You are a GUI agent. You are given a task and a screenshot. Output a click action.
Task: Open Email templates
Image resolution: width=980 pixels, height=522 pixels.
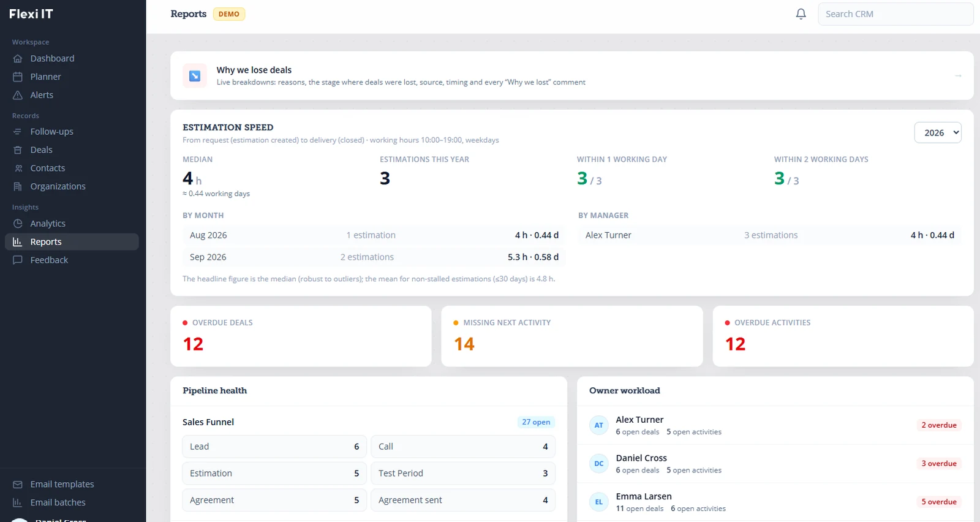(72, 485)
